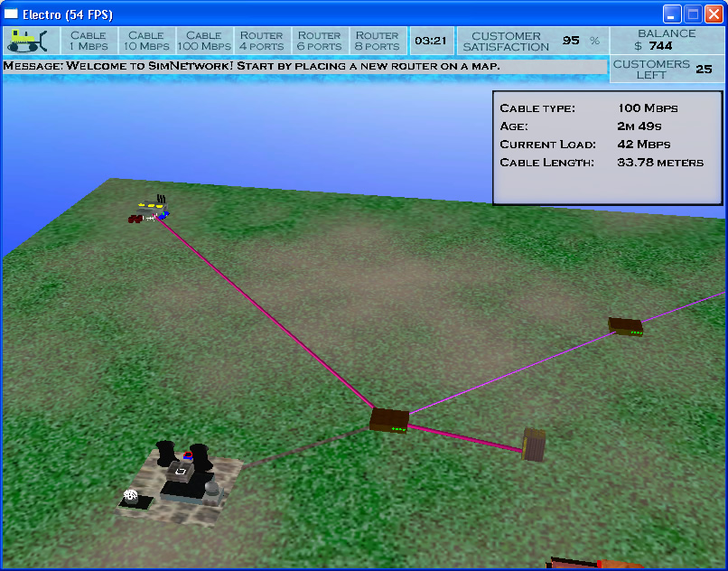Select the gray building right of central router
This screenshot has height=571, width=728.
[534, 445]
